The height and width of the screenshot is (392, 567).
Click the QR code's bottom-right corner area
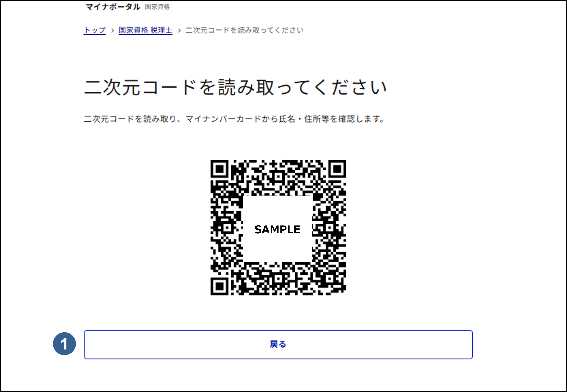point(337,286)
